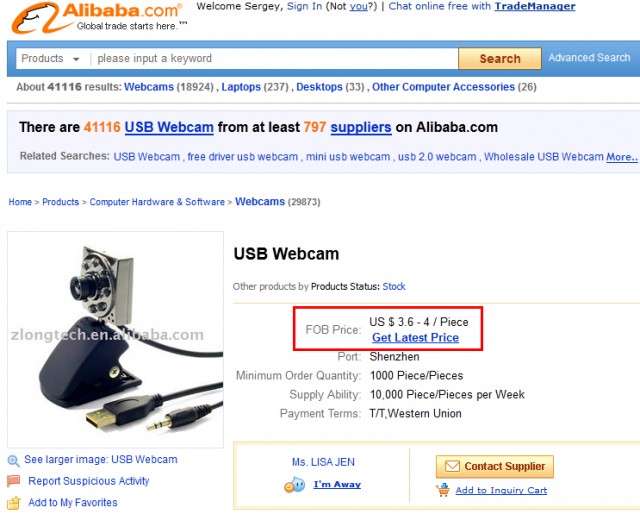Click the Alibaba.com logo
640x514 pixels.
(95, 15)
